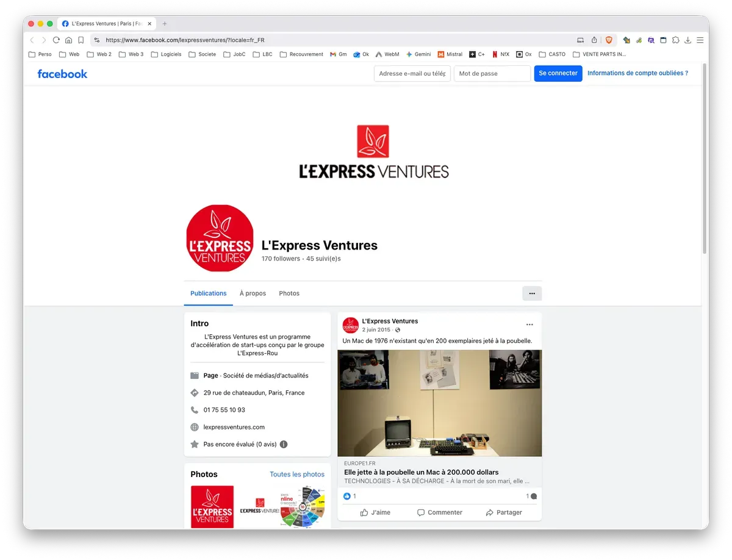Click the Facebook logo
Image resolution: width=732 pixels, height=560 pixels.
point(62,74)
